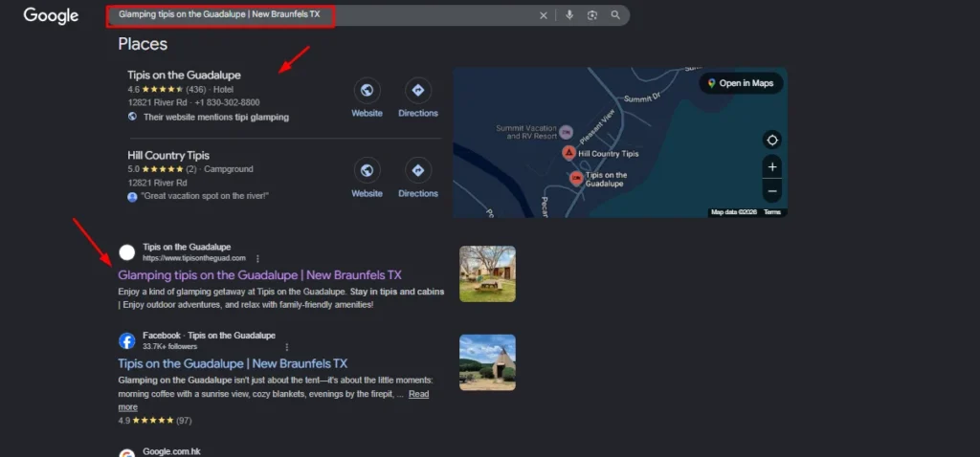
Task: Click the phone number +1 830-302-8800
Action: 227,102
